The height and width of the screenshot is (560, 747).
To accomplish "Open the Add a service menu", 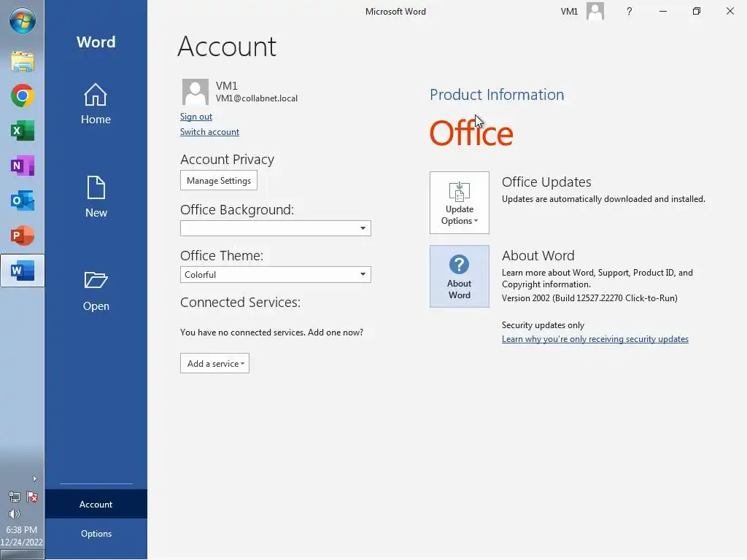I will tap(215, 363).
